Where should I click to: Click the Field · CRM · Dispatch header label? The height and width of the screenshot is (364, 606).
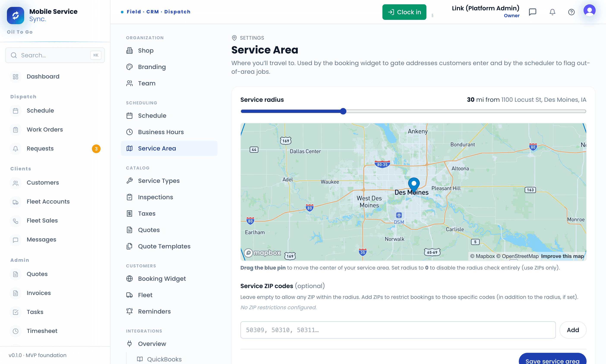pos(158,12)
